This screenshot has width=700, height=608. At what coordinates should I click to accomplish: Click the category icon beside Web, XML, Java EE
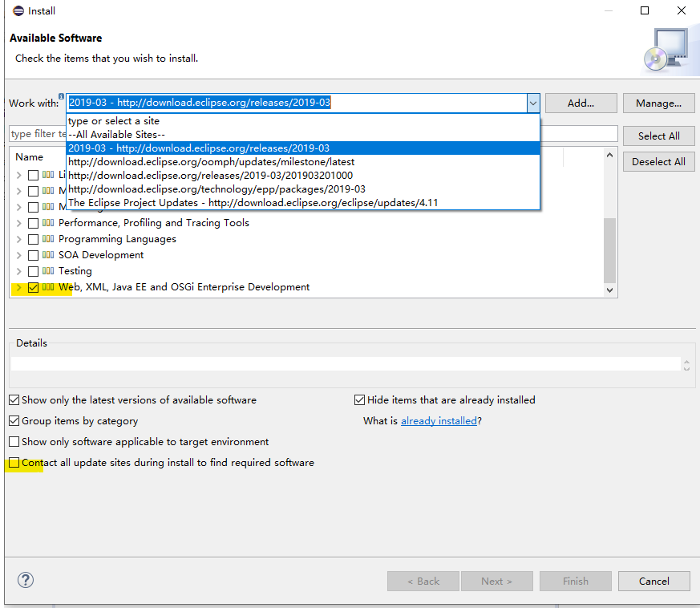pyautogui.click(x=48, y=287)
